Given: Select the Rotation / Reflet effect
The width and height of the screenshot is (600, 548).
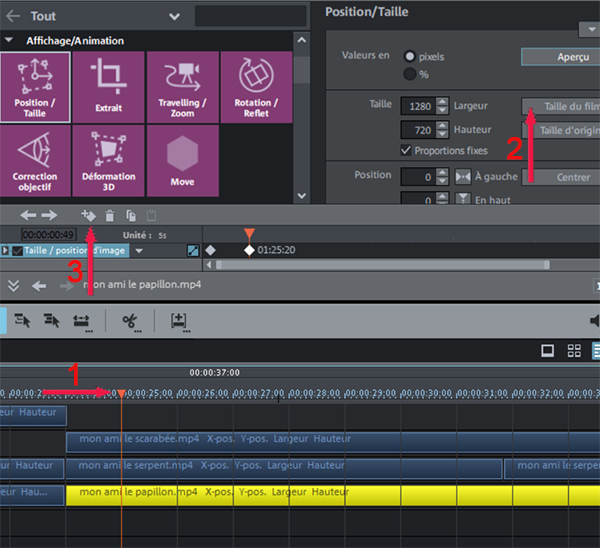Looking at the screenshot, I should (x=254, y=86).
